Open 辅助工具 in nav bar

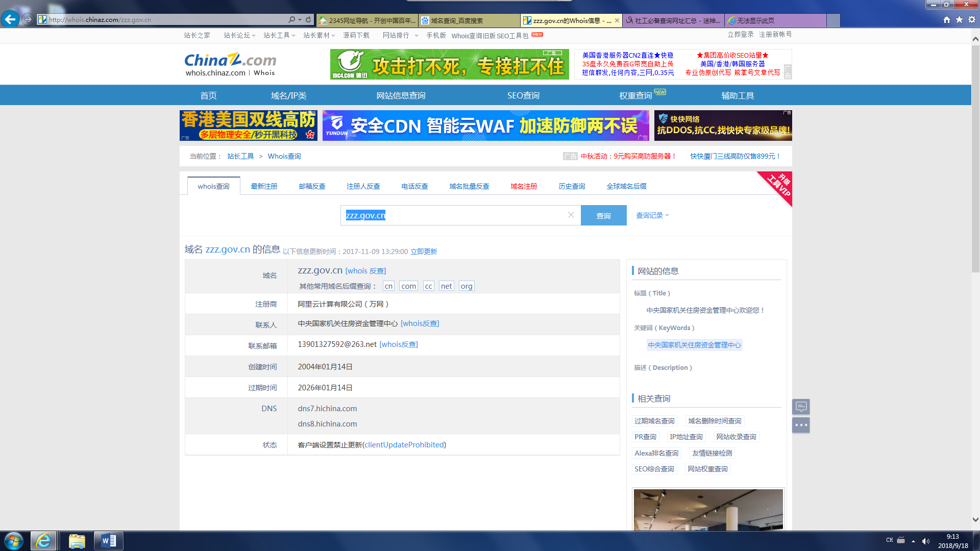[738, 95]
